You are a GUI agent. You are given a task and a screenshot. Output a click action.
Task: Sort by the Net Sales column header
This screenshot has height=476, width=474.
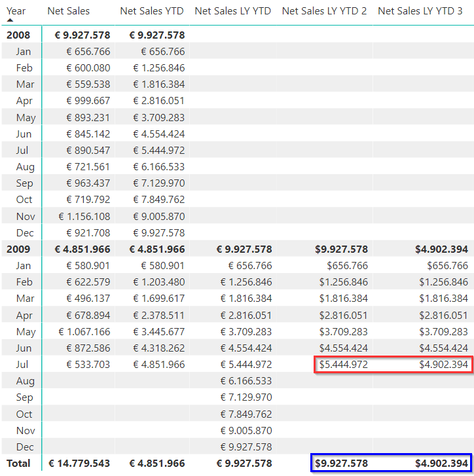pyautogui.click(x=69, y=10)
